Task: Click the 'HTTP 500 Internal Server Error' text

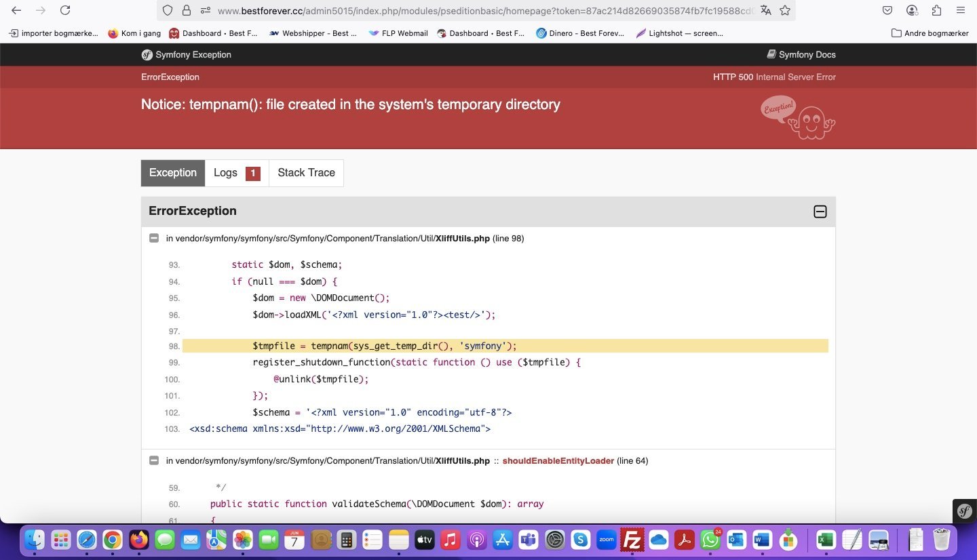Action: coord(774,77)
